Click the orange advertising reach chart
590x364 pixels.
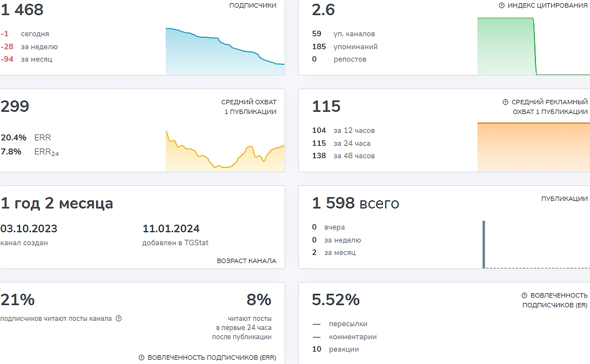point(533,147)
